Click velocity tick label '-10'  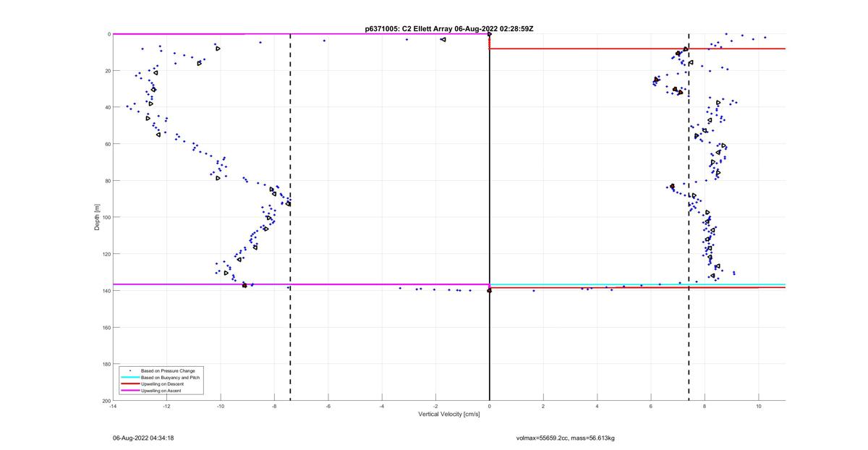point(221,406)
